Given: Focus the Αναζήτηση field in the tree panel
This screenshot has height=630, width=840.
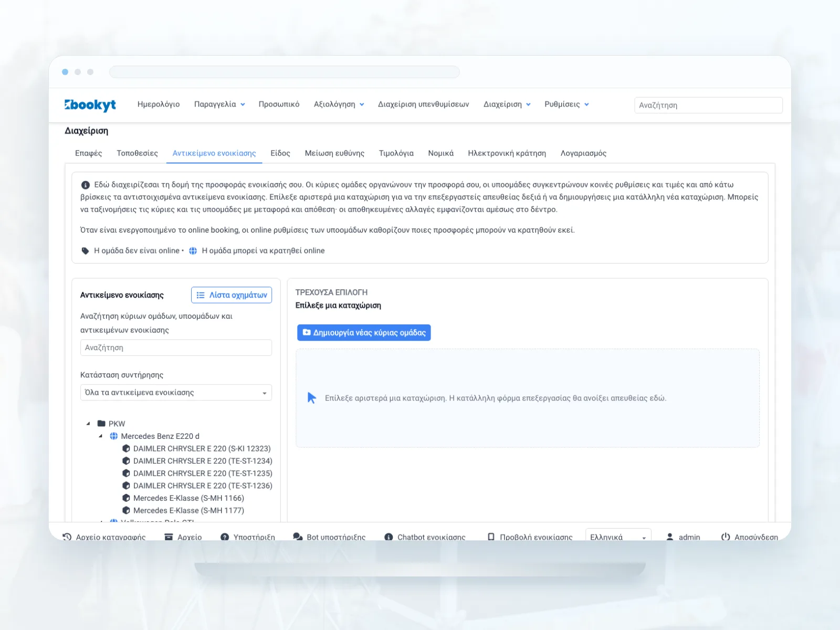Looking at the screenshot, I should coord(176,348).
